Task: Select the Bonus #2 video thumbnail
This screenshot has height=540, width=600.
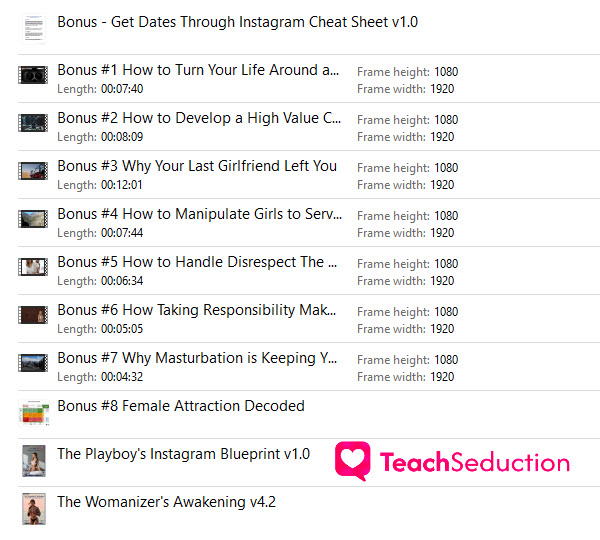Action: [33, 123]
